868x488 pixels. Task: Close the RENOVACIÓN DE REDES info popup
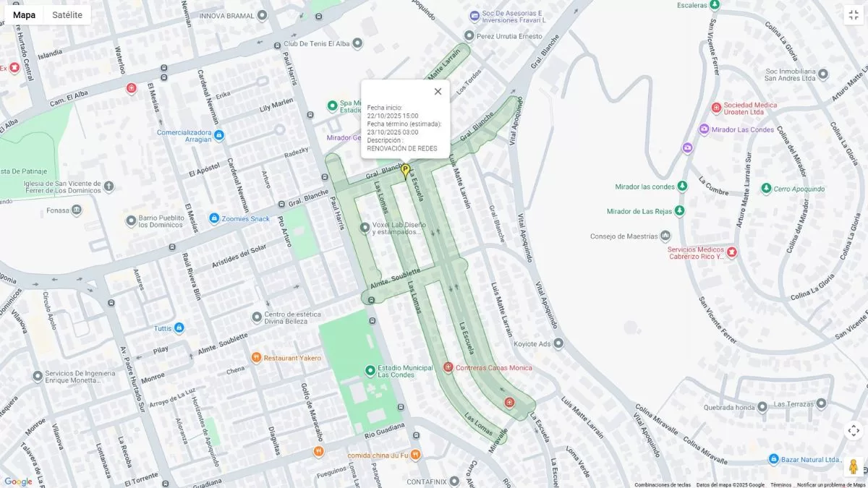(438, 91)
